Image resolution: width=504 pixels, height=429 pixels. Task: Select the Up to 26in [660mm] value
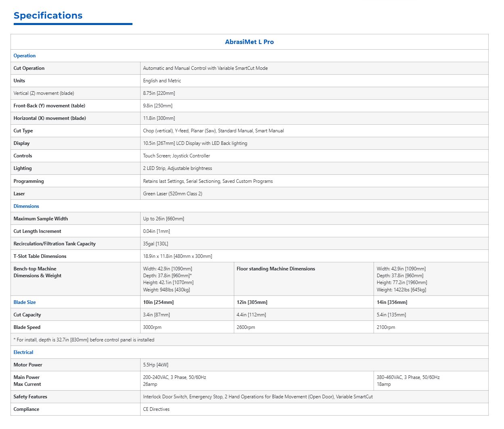(164, 219)
